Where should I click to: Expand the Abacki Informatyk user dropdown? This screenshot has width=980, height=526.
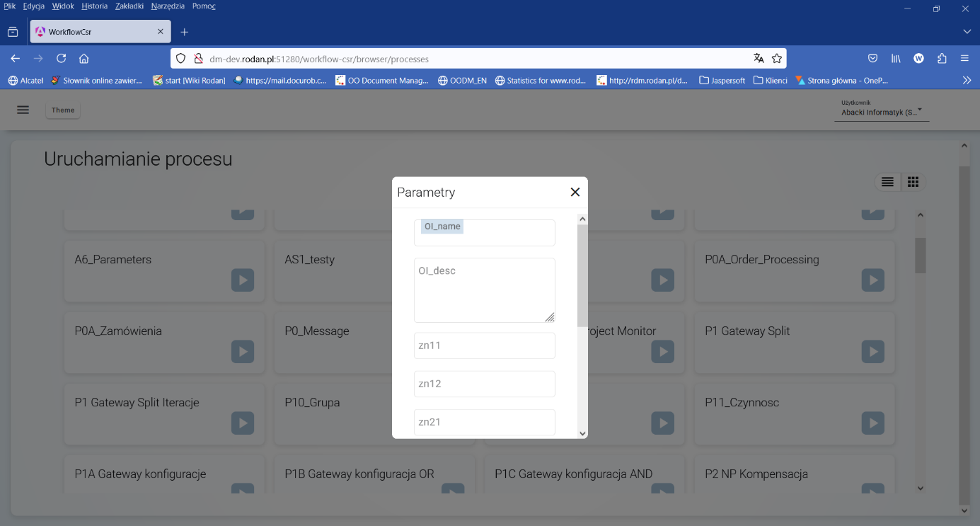click(x=882, y=112)
